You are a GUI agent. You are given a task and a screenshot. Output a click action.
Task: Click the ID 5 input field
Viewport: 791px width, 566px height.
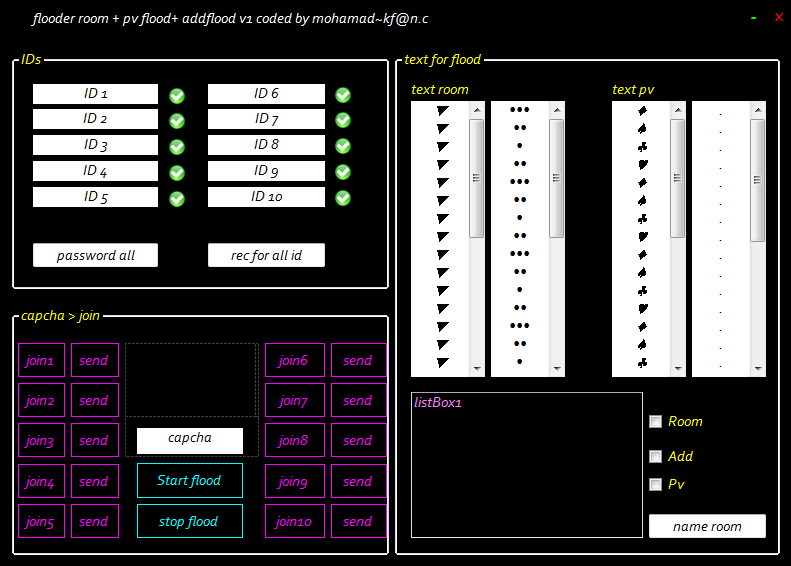(95, 197)
